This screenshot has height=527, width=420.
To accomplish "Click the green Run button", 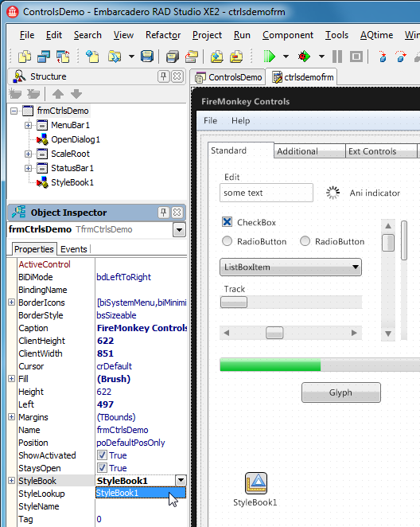I will click(x=269, y=57).
